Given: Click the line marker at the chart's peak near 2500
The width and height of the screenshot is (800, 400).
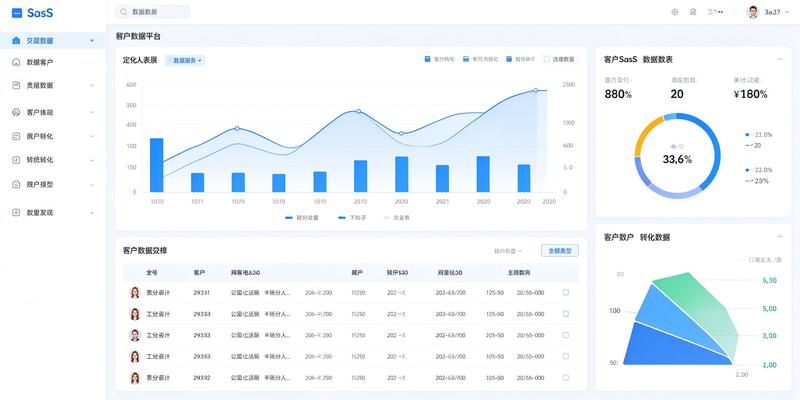Looking at the screenshot, I should (536, 90).
